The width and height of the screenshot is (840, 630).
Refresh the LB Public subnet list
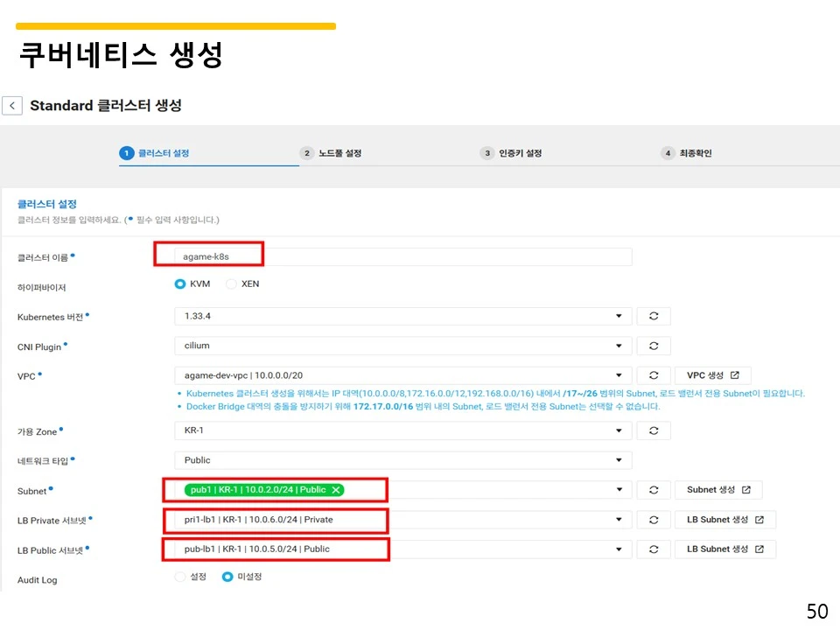[654, 549]
